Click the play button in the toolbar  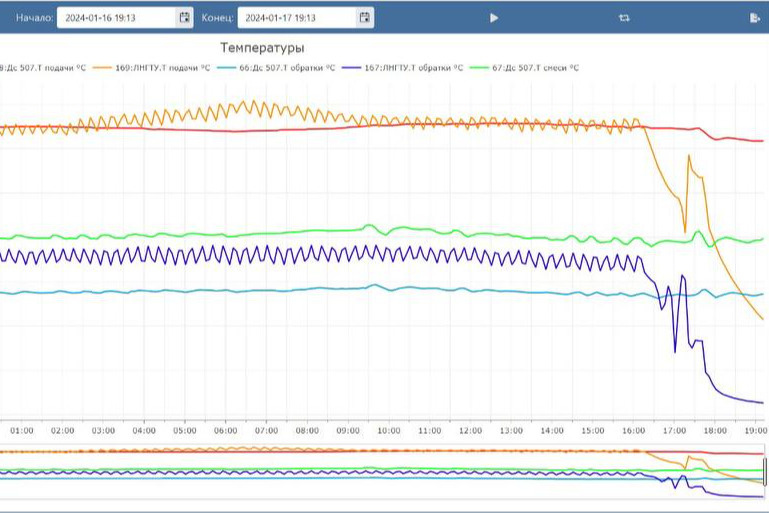[494, 18]
